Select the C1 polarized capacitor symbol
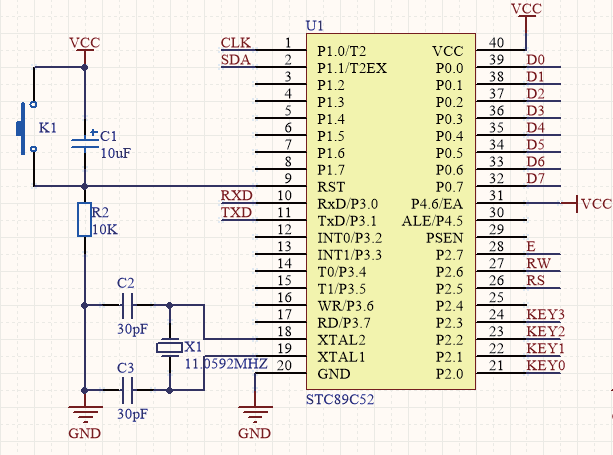Screen dimensions: 613x455 [85, 141]
